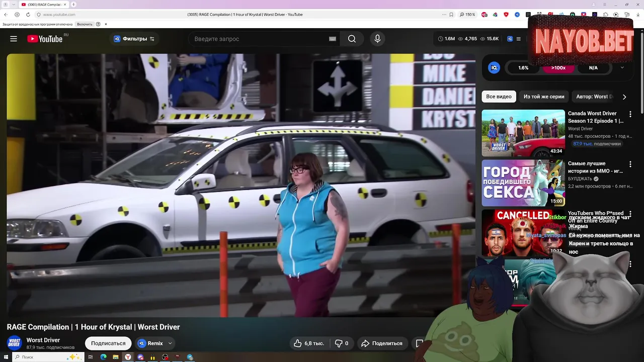The width and height of the screenshot is (644, 362).
Task: Dislike the video
Action: 342,343
